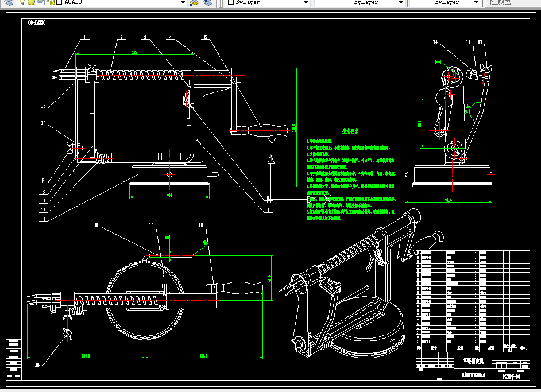Click the 名称 column header in parts list

(x=460, y=348)
